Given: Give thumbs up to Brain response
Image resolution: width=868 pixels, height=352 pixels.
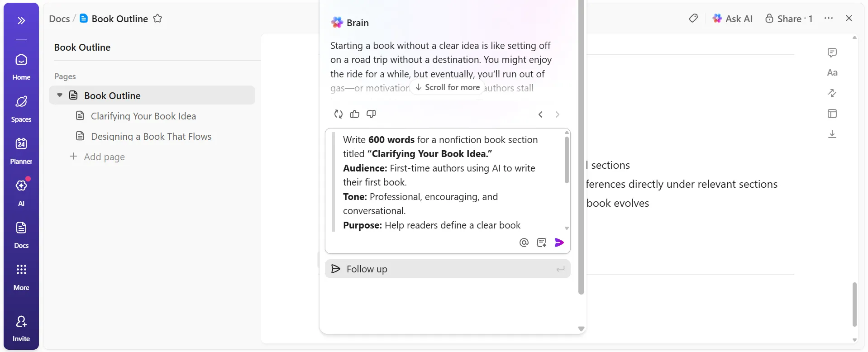Looking at the screenshot, I should (x=355, y=114).
